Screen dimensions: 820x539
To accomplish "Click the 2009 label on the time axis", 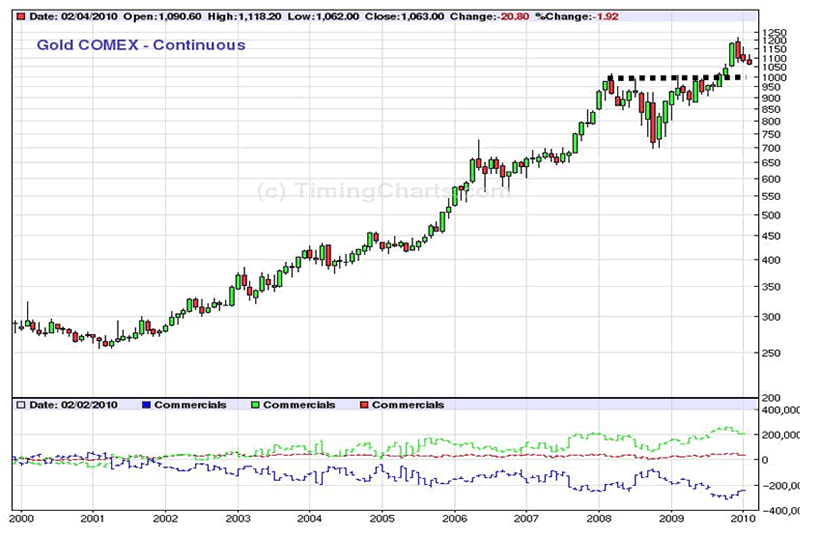I will pos(671,519).
